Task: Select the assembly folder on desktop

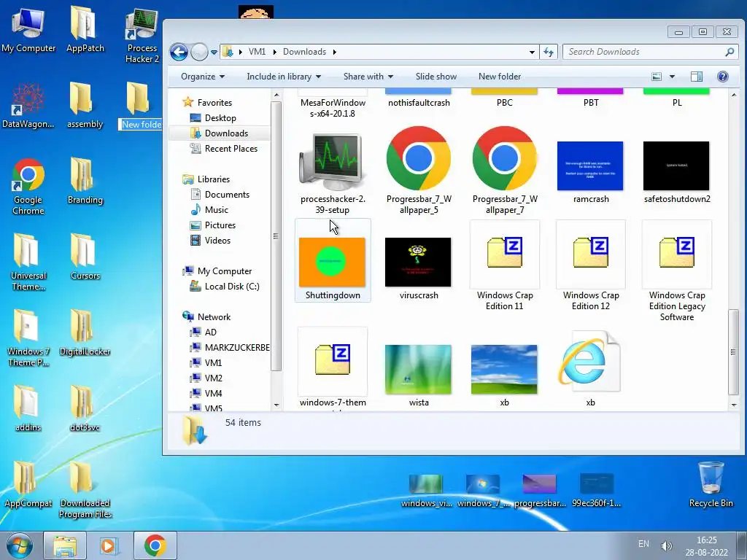Action: click(x=85, y=105)
